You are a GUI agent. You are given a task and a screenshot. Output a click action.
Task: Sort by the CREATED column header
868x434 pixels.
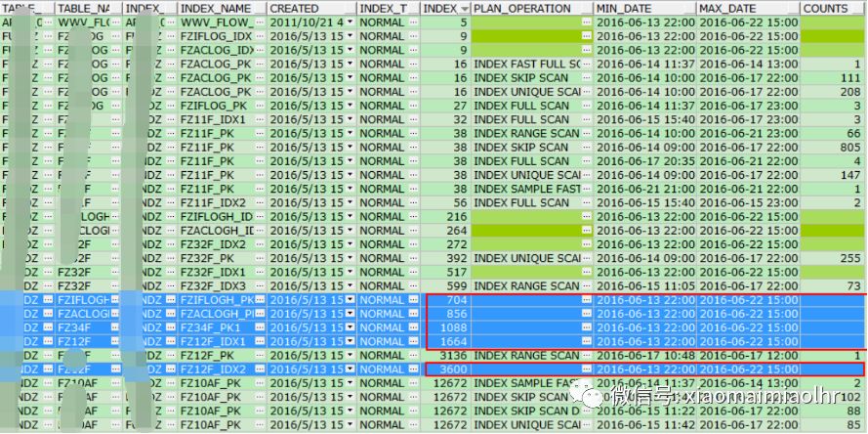point(311,9)
